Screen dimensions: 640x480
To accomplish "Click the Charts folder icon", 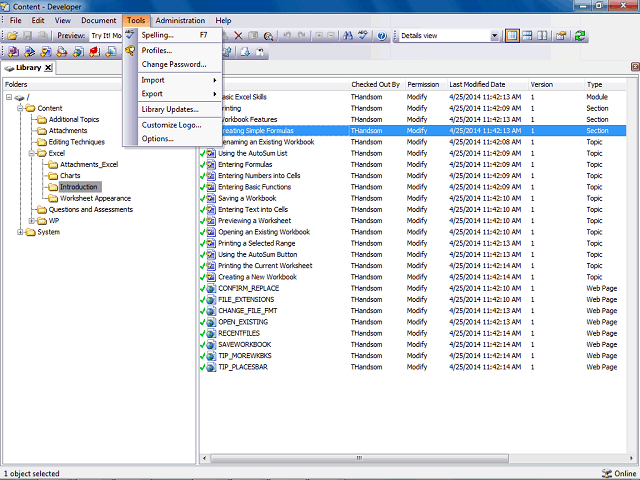I will [x=53, y=176].
